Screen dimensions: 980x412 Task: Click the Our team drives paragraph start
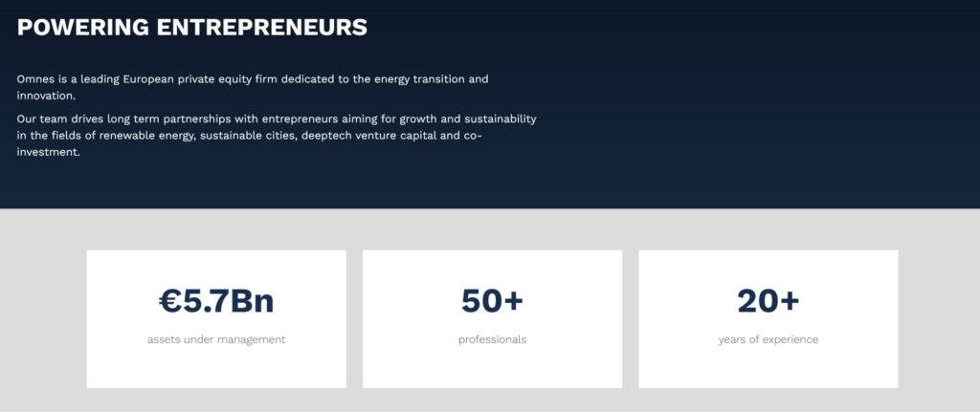tap(60, 119)
